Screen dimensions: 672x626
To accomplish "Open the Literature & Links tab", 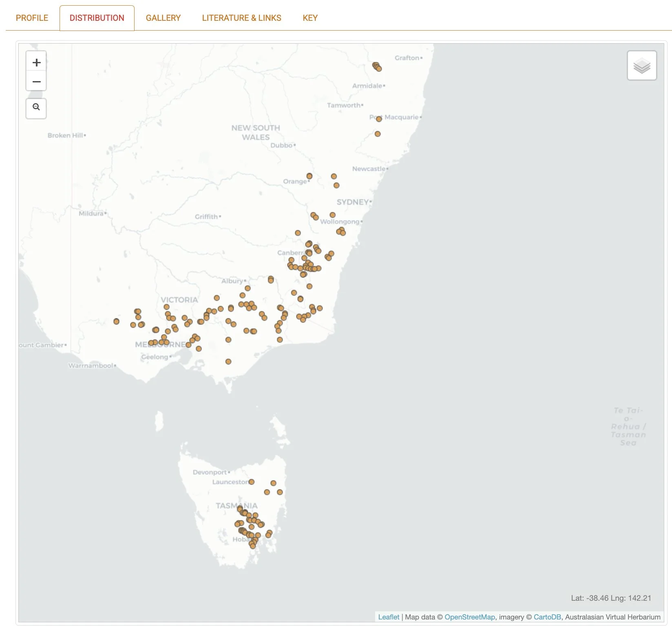I will (242, 18).
